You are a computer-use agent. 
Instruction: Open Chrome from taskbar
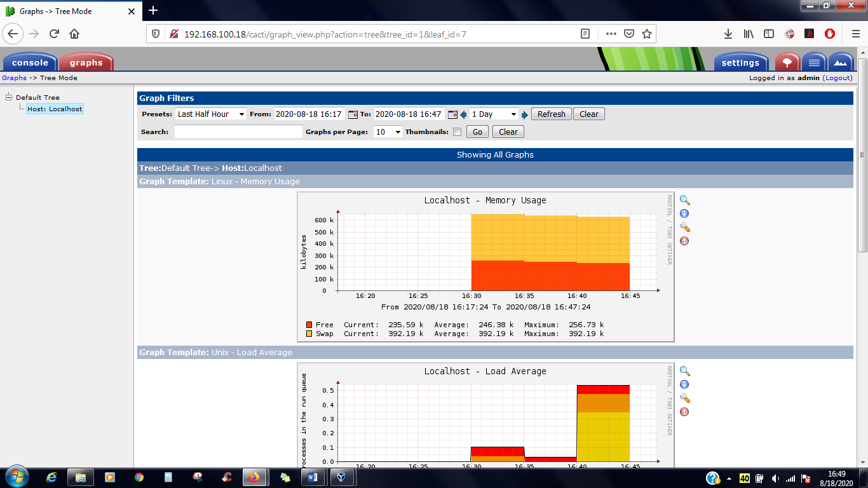tap(139, 477)
